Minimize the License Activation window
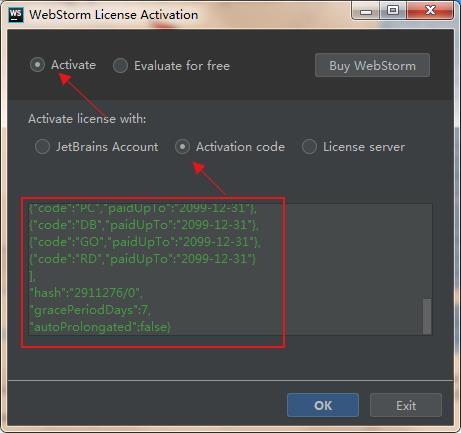 [366, 11]
